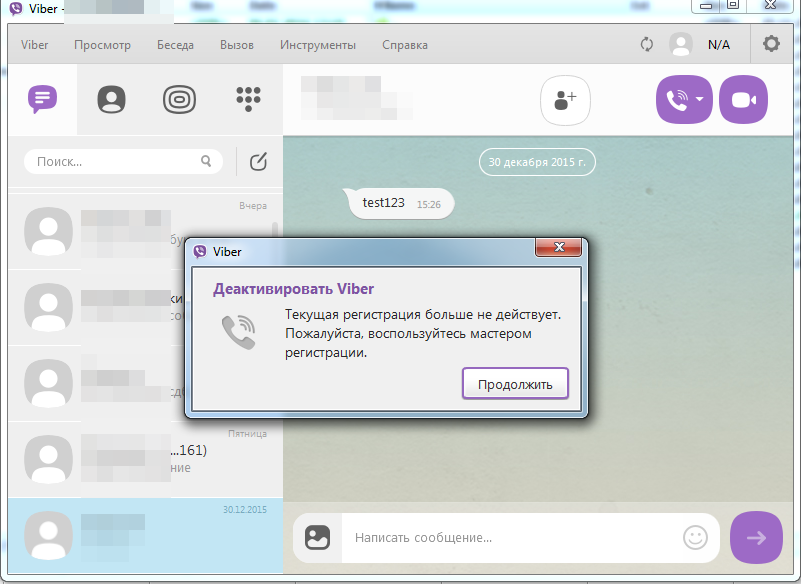The height and width of the screenshot is (584, 801).
Task: Send message with the arrow button
Action: (x=756, y=538)
